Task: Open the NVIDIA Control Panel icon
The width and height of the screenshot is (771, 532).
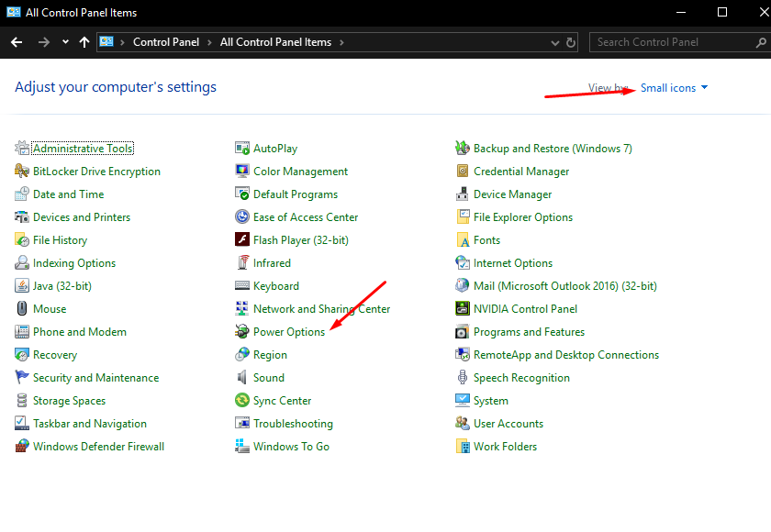Action: coord(464,309)
